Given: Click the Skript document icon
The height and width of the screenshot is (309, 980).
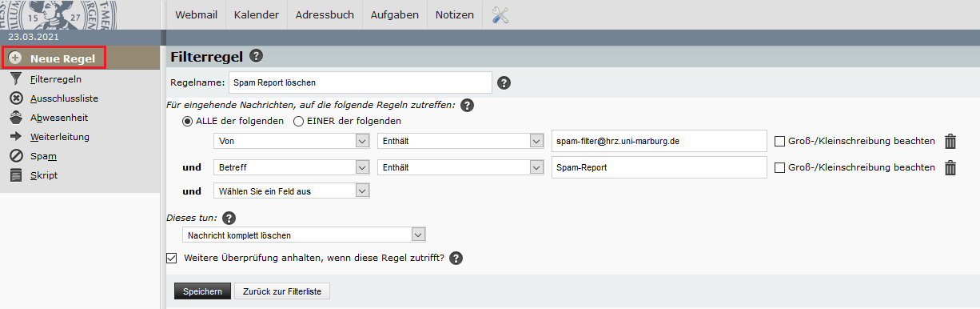Looking at the screenshot, I should [x=15, y=175].
